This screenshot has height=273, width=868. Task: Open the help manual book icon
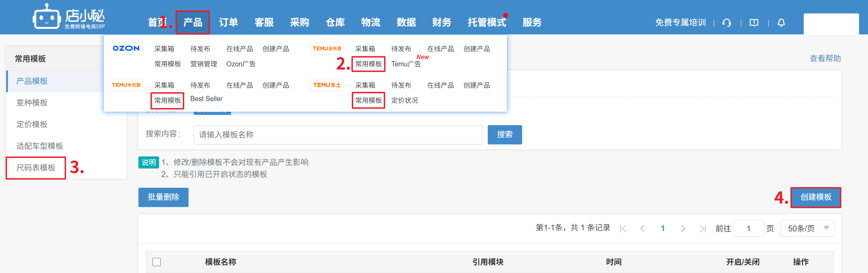[754, 23]
